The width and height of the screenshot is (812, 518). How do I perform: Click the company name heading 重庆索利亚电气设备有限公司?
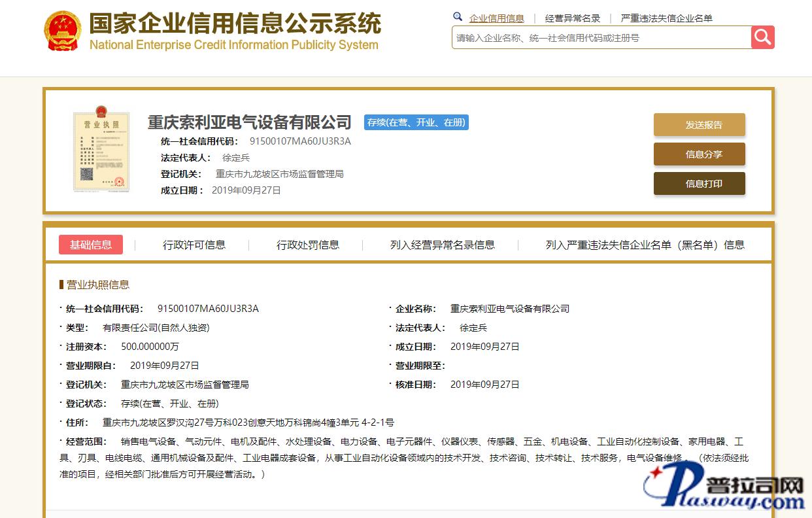point(249,122)
